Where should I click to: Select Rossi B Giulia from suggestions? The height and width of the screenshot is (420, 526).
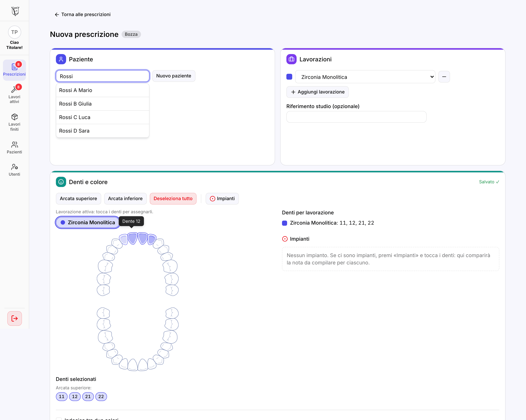tap(102, 104)
